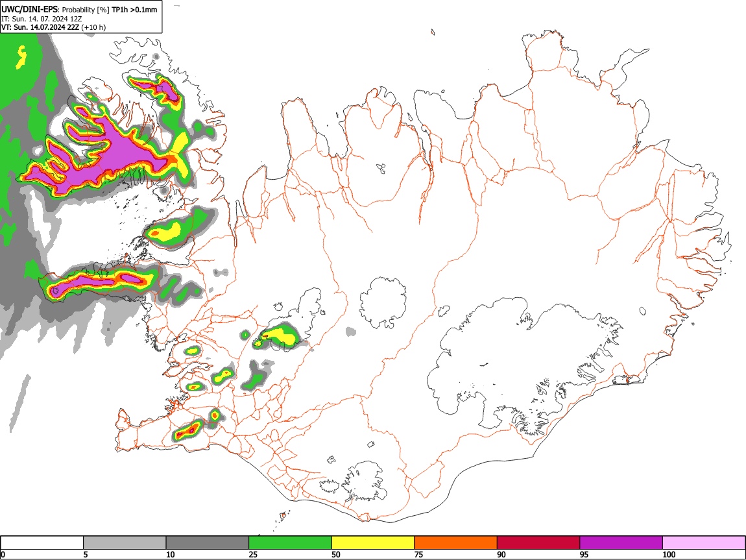The image size is (746, 560).
Task: Click the '75' legend tick label
Action: [x=418, y=554]
